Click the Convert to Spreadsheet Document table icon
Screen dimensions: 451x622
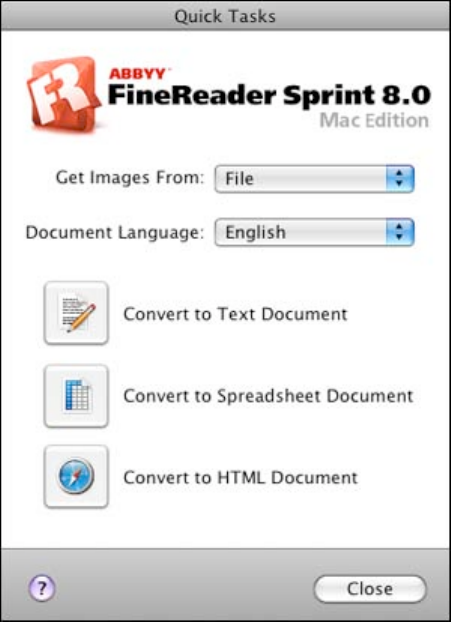[76, 396]
